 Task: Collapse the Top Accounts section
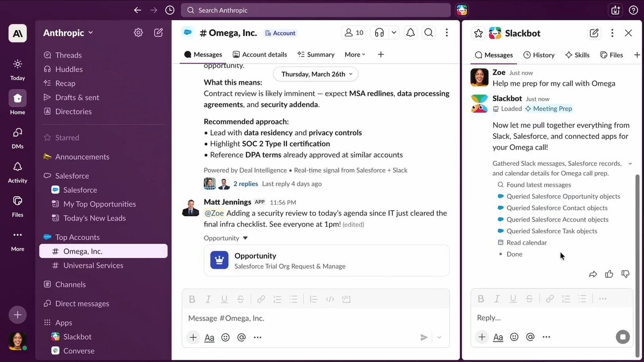(x=77, y=237)
